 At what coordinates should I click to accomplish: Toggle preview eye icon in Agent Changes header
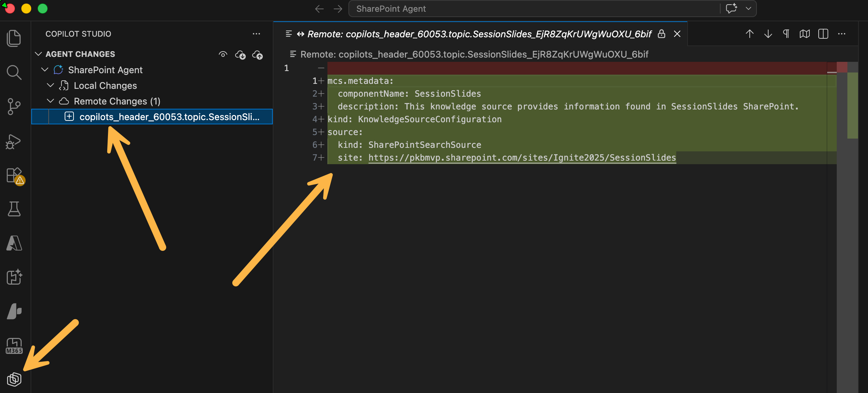pos(223,54)
